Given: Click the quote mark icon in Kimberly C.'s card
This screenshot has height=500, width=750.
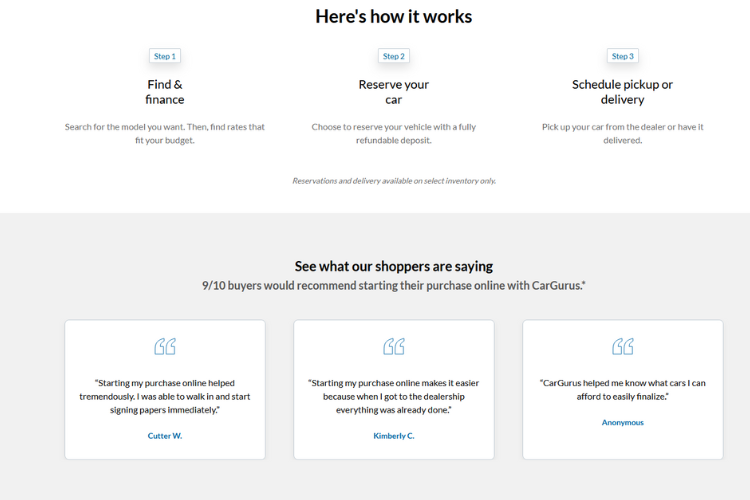Looking at the screenshot, I should click(394, 346).
